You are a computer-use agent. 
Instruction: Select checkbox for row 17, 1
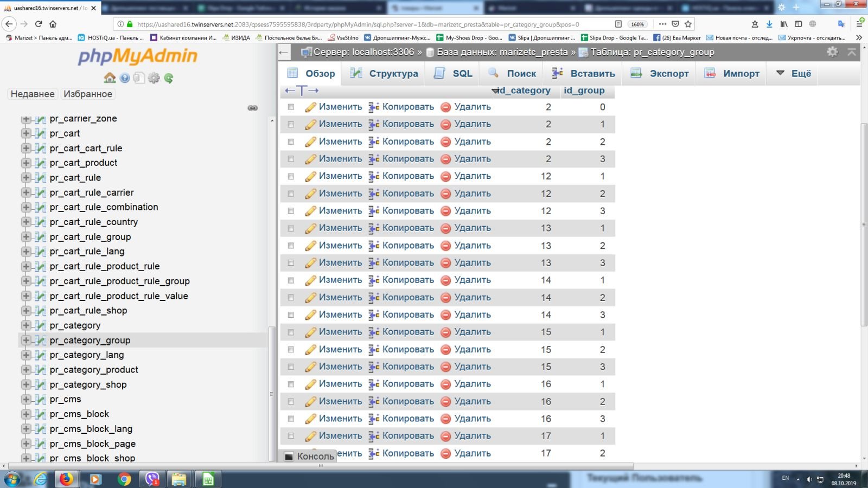click(x=291, y=436)
